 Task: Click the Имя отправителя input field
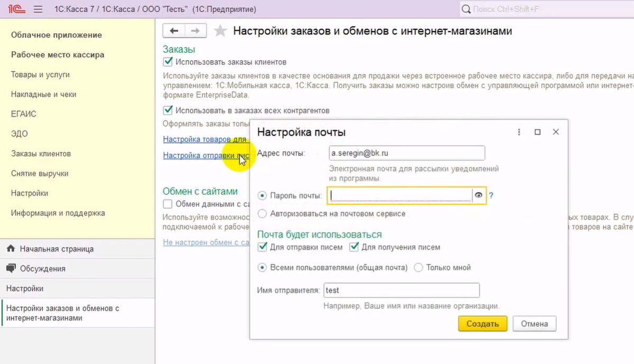point(402,290)
